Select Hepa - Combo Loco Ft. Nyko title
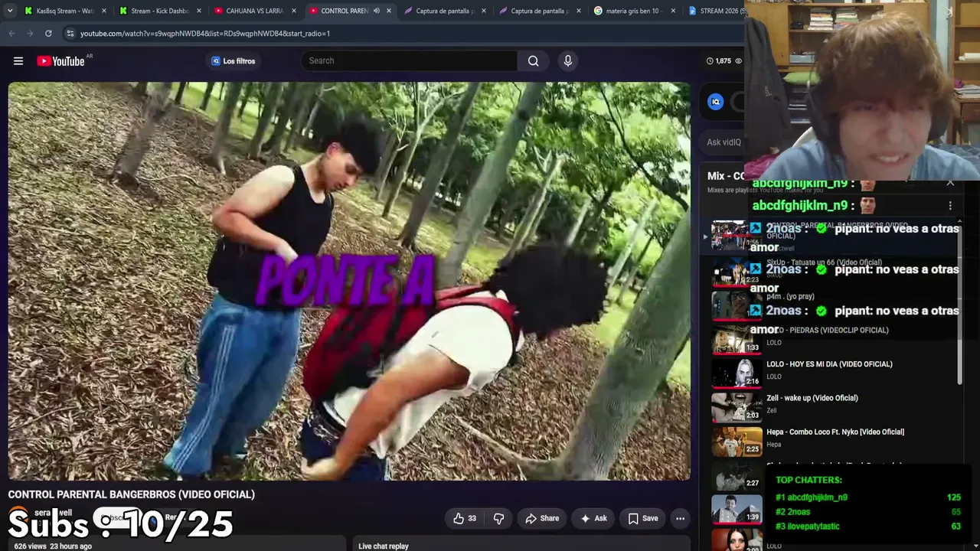This screenshot has height=551, width=980. (x=835, y=432)
